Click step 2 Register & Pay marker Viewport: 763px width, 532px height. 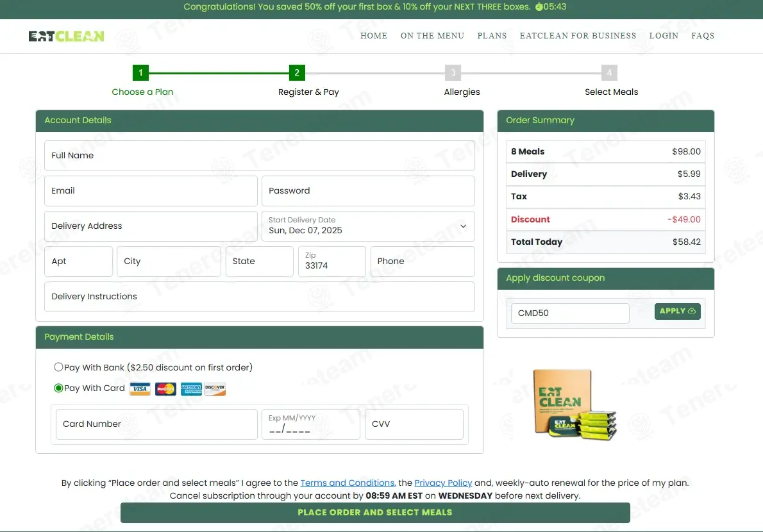(x=297, y=73)
